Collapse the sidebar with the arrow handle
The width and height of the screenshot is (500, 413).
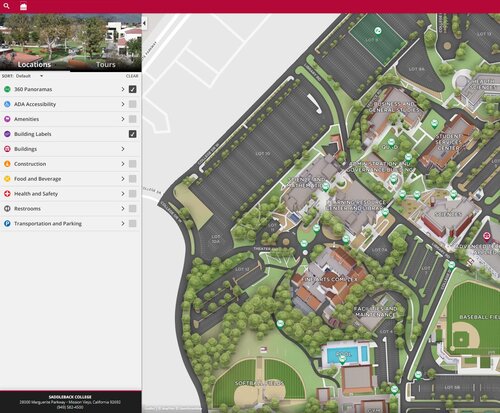(x=144, y=23)
